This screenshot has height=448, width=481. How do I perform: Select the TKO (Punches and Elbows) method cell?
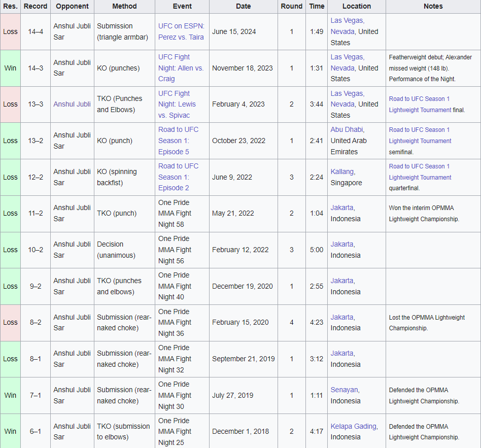pos(124,105)
